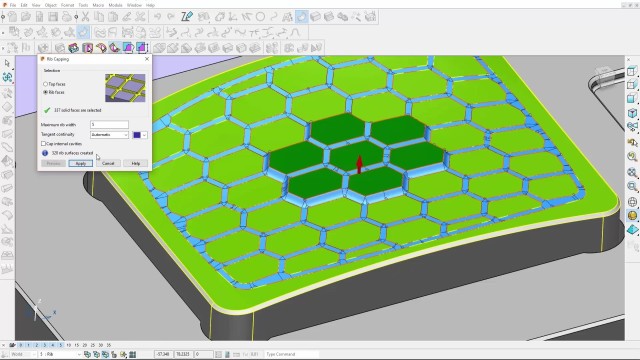
Task: Close the Rib Capping dialog
Action: [x=147, y=59]
